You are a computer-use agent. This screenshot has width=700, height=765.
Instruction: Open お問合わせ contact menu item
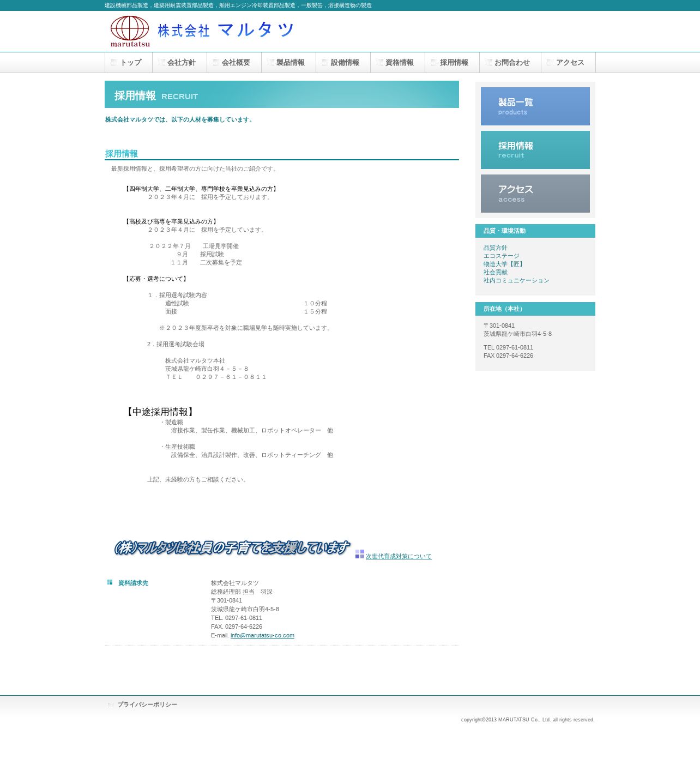pyautogui.click(x=510, y=63)
